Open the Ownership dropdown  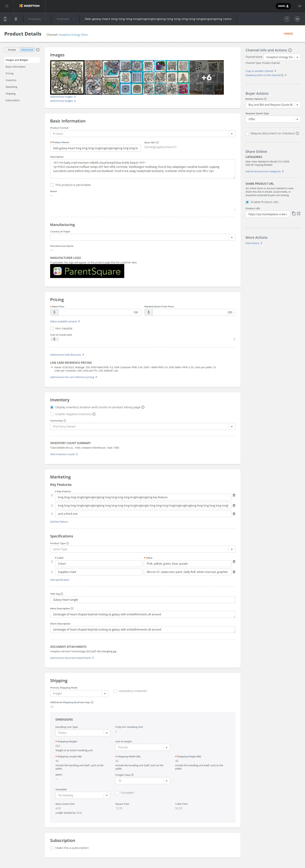click(x=142, y=427)
